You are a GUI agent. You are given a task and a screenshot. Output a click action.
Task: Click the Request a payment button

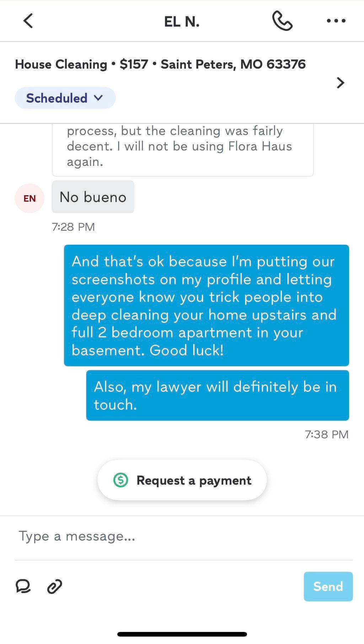point(182,480)
